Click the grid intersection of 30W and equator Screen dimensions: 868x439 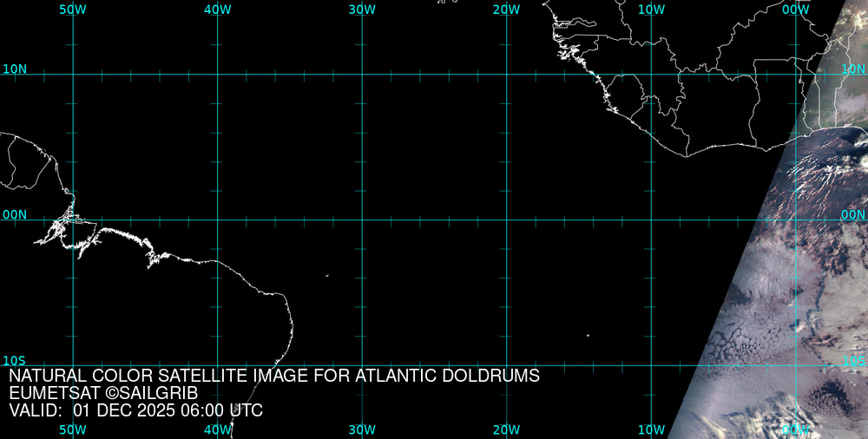point(362,219)
